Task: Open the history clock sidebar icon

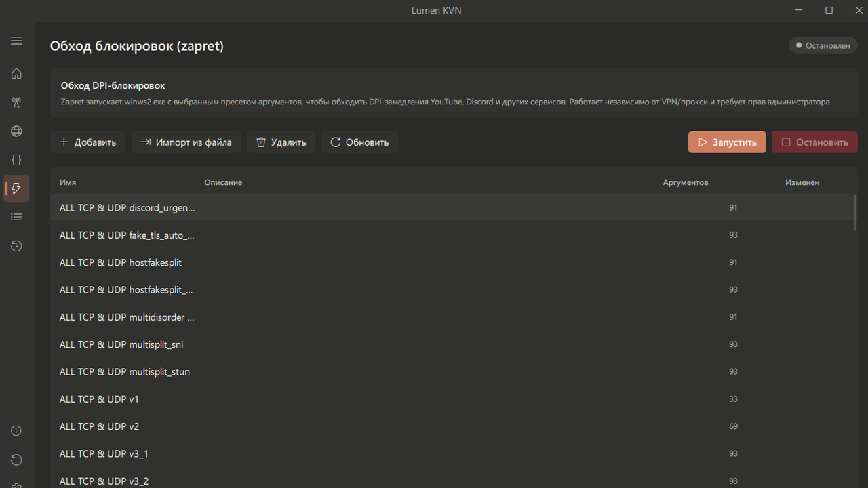Action: [16, 246]
